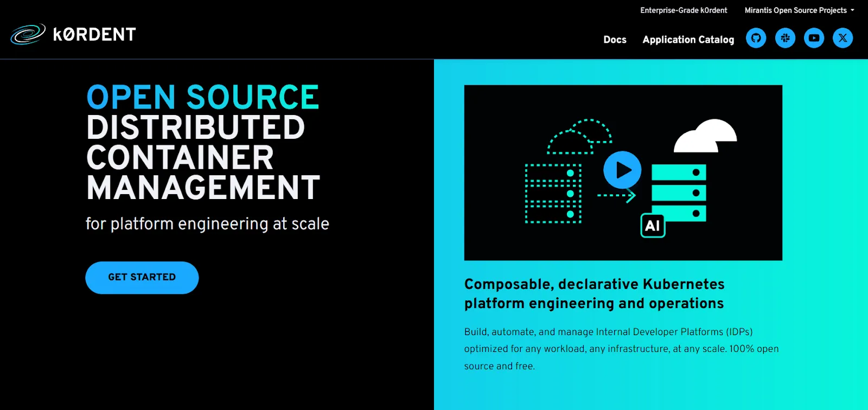Go to Application Catalog
Image resolution: width=868 pixels, height=410 pixels.
point(688,40)
